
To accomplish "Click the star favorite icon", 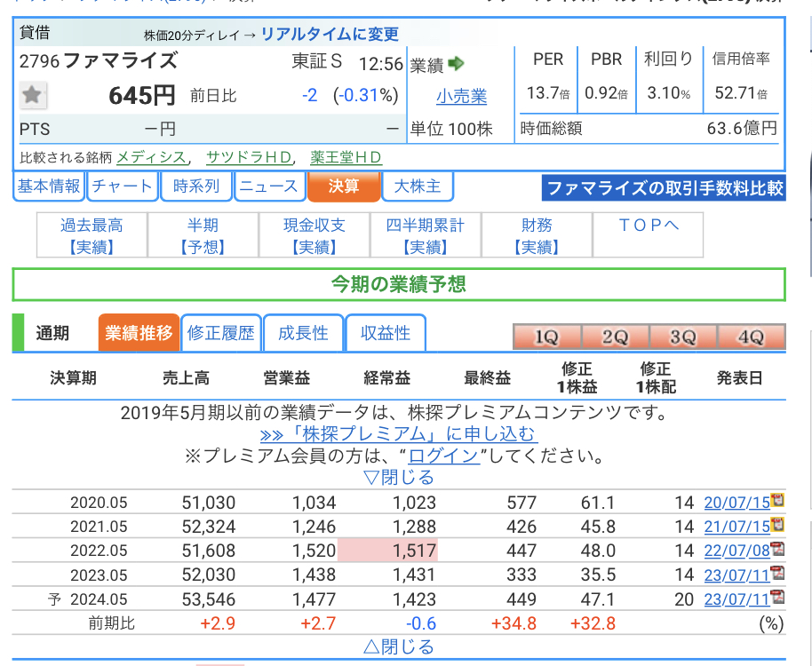I will click(33, 95).
